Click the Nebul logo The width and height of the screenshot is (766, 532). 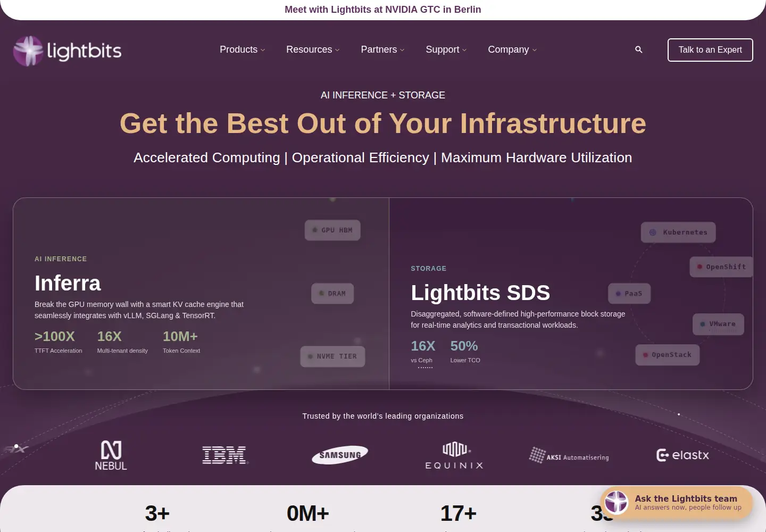click(x=111, y=455)
